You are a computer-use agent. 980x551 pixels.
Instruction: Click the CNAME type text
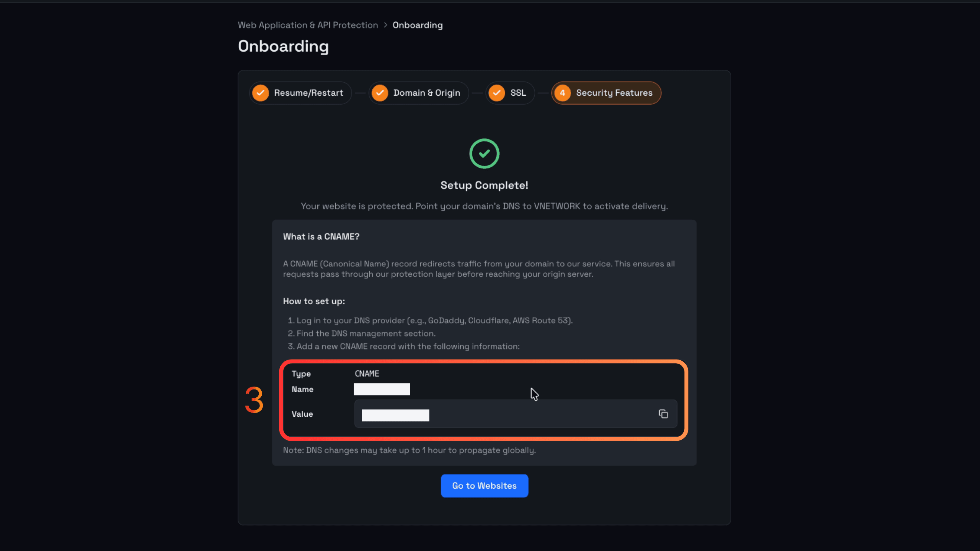(x=367, y=373)
